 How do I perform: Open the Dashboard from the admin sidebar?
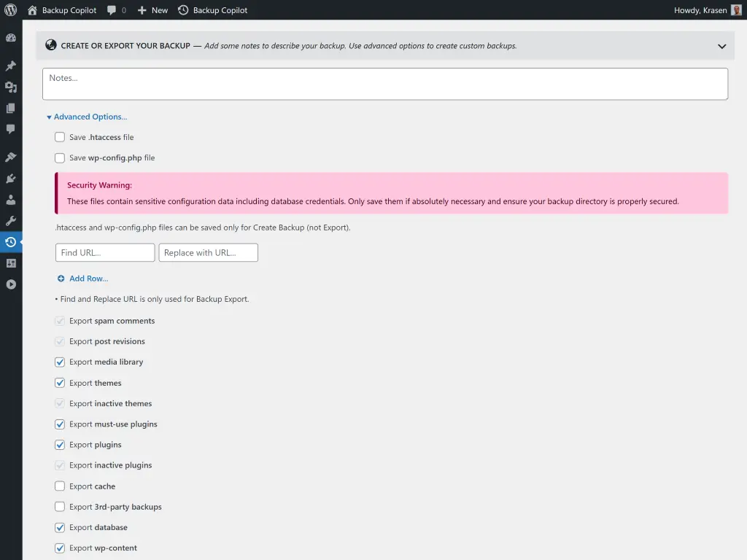(11, 36)
